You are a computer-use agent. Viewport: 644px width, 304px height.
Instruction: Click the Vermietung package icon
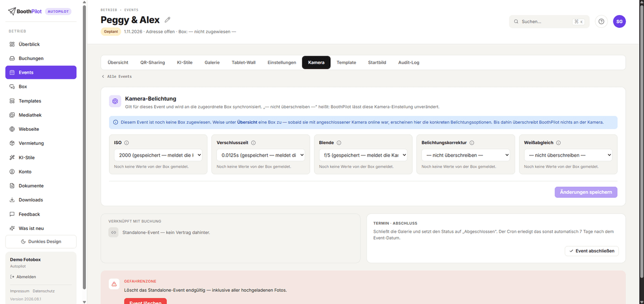click(12, 143)
